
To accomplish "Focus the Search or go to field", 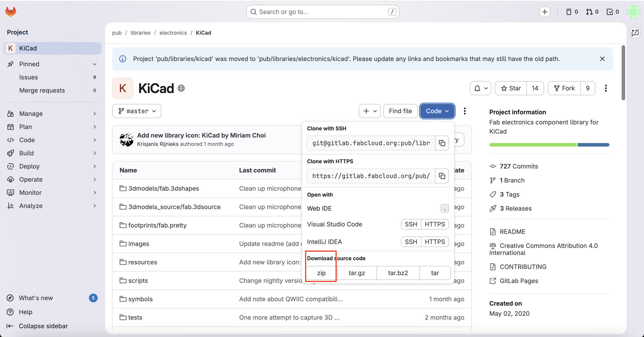I will click(x=323, y=12).
